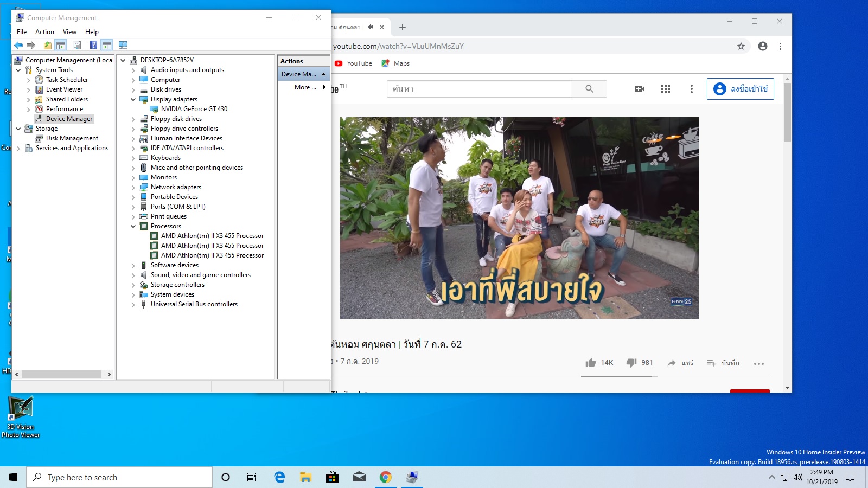Click the Back arrow in Computer Management toolbar
Screen dimensions: 868x488
[x=18, y=45]
